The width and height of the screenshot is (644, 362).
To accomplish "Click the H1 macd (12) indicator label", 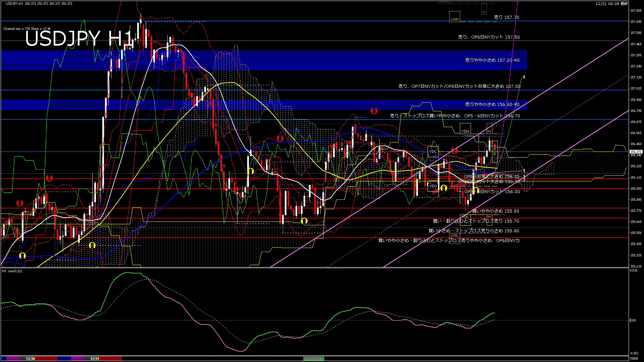I will coord(12,271).
